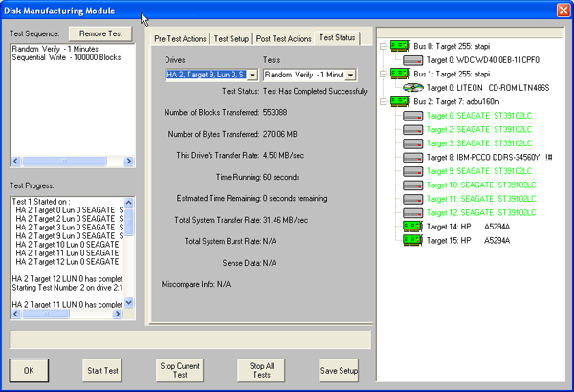Open the Post Test Actions tab

click(x=283, y=38)
